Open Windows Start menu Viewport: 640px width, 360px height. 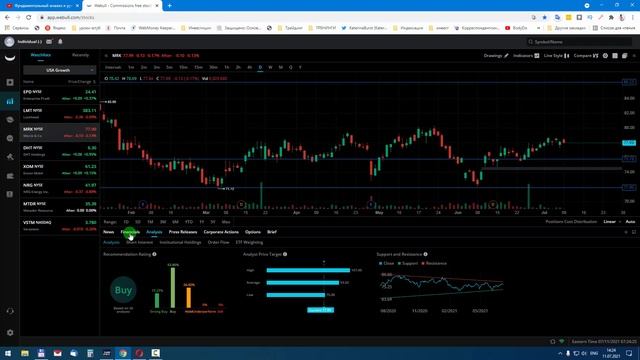pyautogui.click(x=8, y=353)
